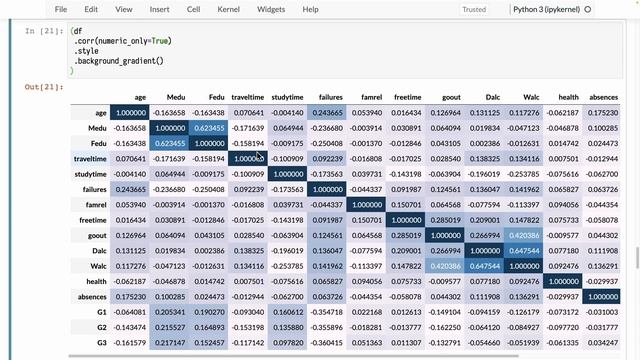Click inside the In [21] code cell
Screen dimensions: 640x360
[x=345, y=51]
